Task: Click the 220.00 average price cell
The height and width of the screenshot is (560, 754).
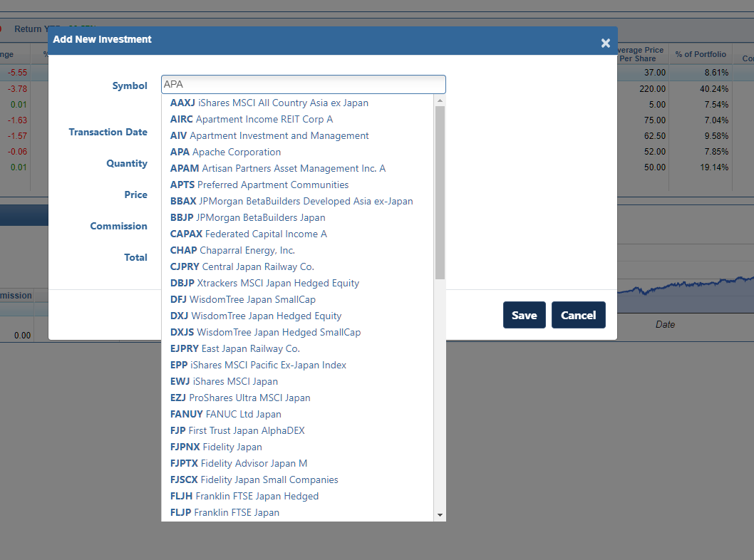Action: [653, 89]
